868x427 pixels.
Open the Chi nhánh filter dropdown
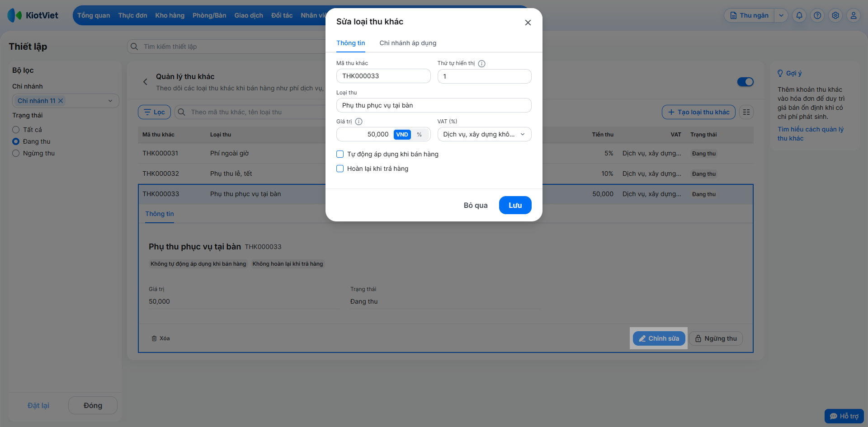click(x=66, y=101)
